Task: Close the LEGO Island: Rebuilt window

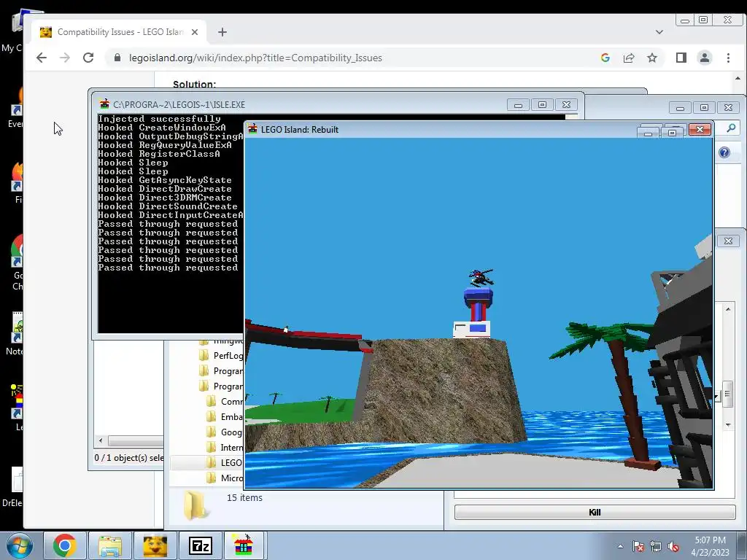Action: click(x=700, y=130)
